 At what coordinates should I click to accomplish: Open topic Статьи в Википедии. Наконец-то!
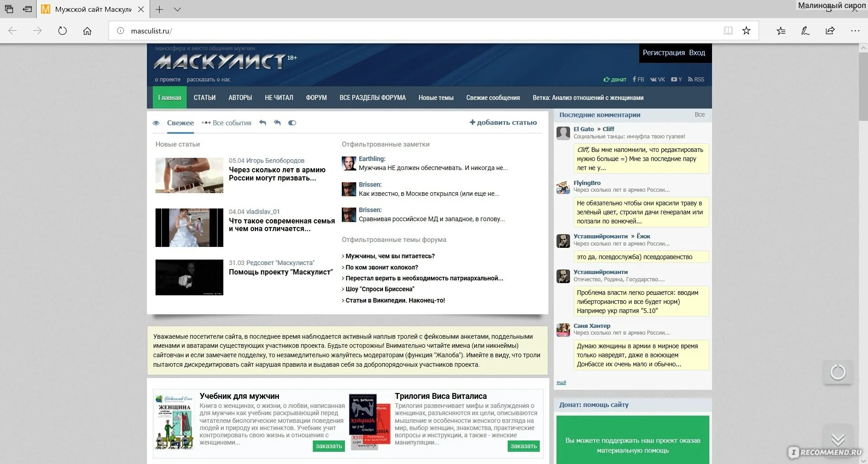point(395,300)
